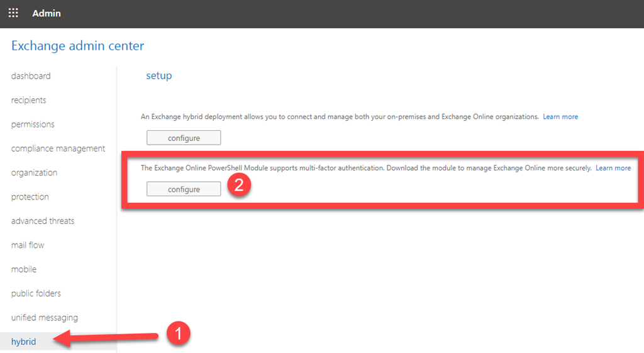Select permissions from the sidebar
The width and height of the screenshot is (644, 353).
click(x=33, y=125)
